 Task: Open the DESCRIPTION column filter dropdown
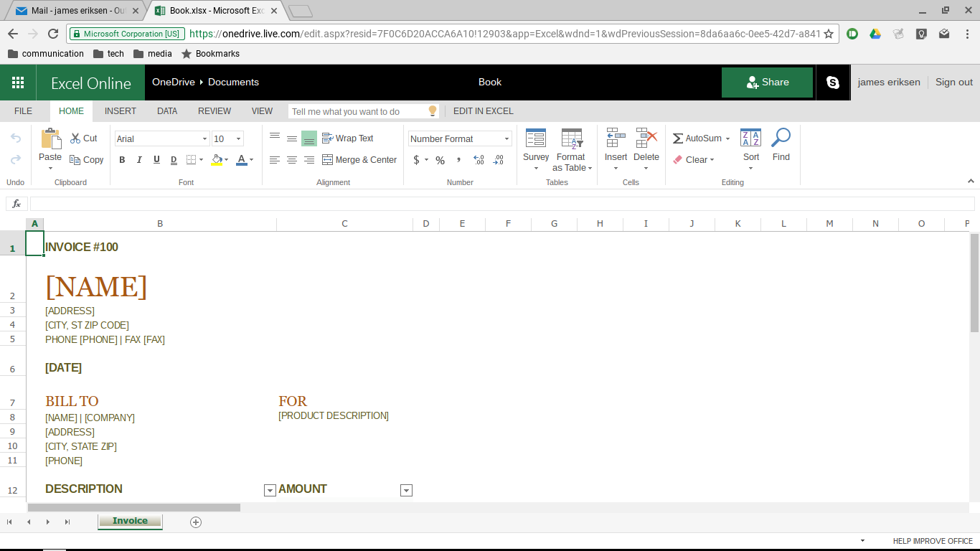point(270,491)
